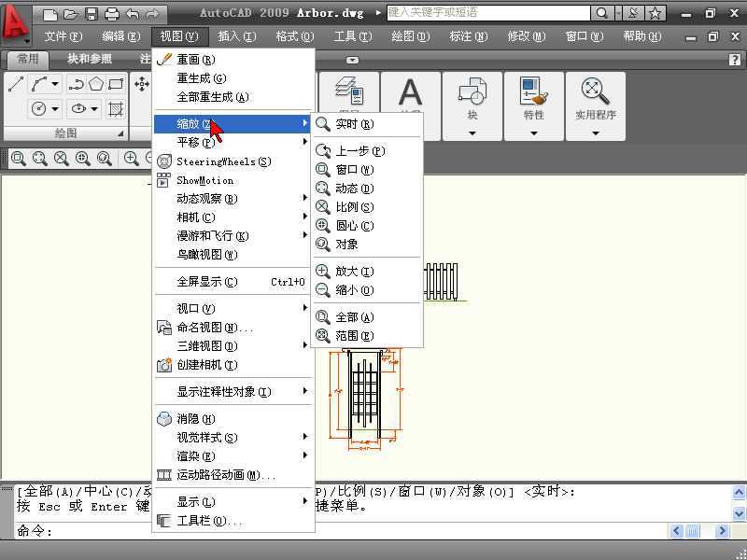Image resolution: width=747 pixels, height=560 pixels.
Task: Open the large text A annotation tool
Action: (x=410, y=91)
